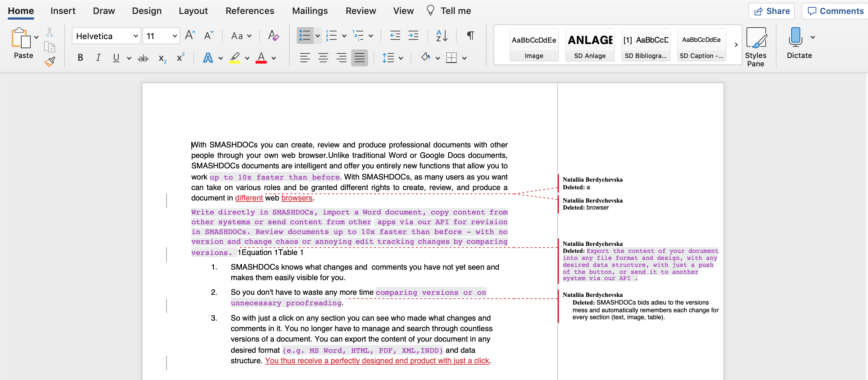The width and height of the screenshot is (868, 380).
Task: Click the numbered list icon
Action: click(331, 35)
